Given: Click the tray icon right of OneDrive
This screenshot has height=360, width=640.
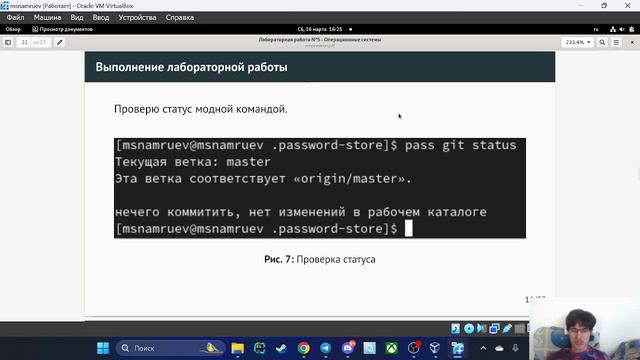Looking at the screenshot, I should point(515,348).
